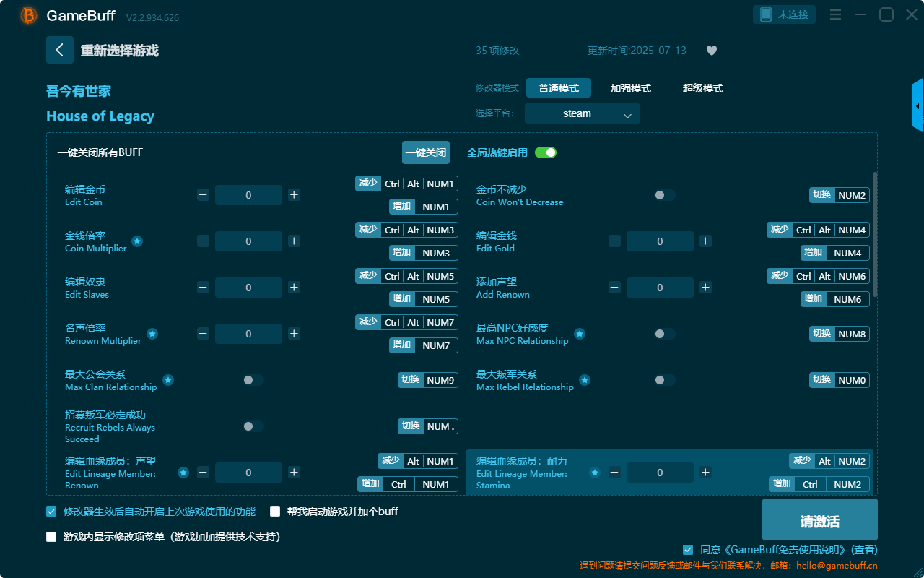This screenshot has height=578, width=924.
Task: Click star icon next to Coin Multiplier
Action: click(x=137, y=241)
